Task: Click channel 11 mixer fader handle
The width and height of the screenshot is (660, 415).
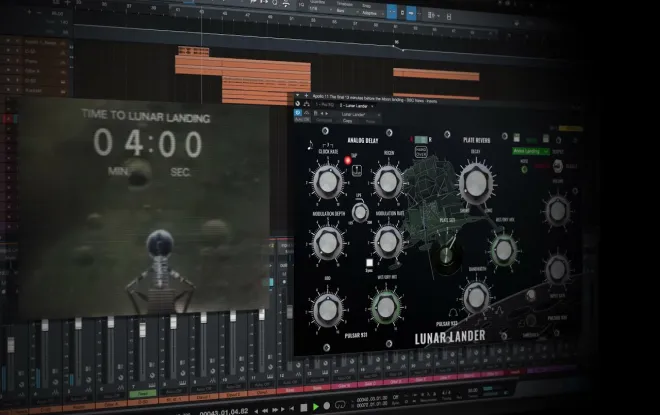Action: 262,314
